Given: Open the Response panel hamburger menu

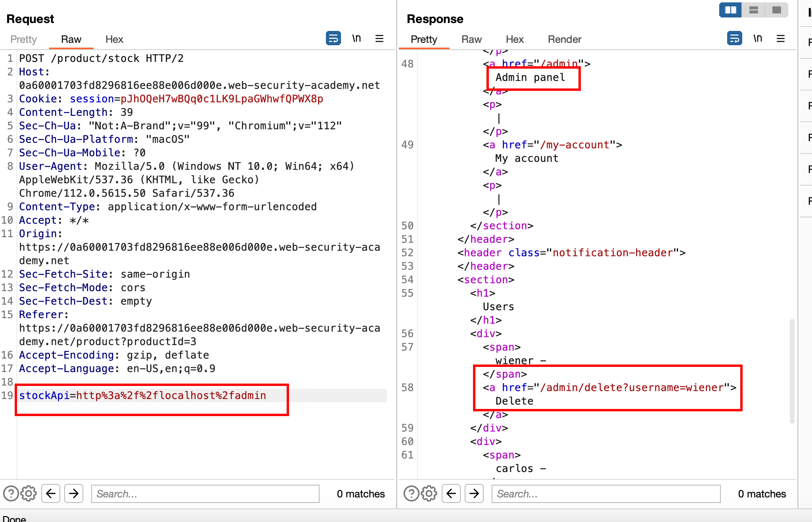Looking at the screenshot, I should (781, 38).
